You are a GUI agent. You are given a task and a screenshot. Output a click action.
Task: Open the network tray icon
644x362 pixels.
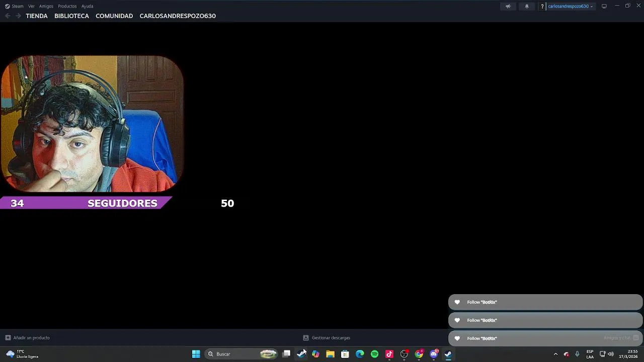coord(602,354)
